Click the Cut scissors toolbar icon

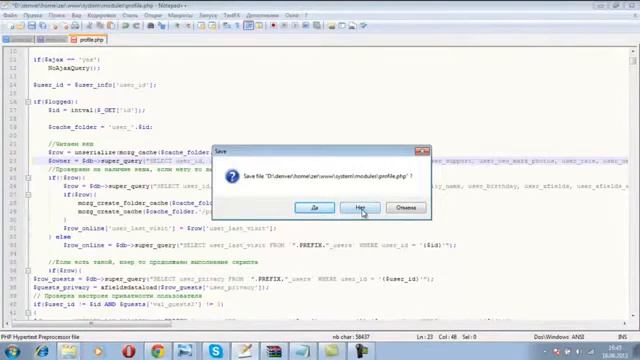click(x=89, y=26)
